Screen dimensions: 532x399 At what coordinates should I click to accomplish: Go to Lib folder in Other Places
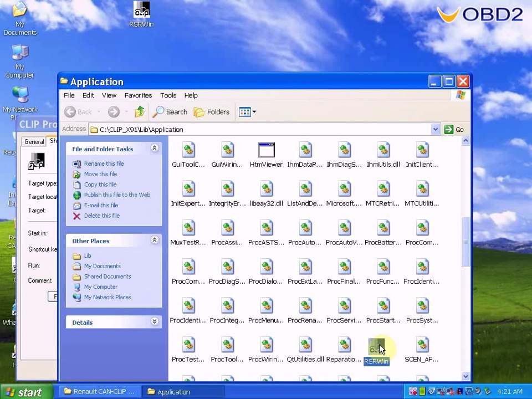(88, 256)
